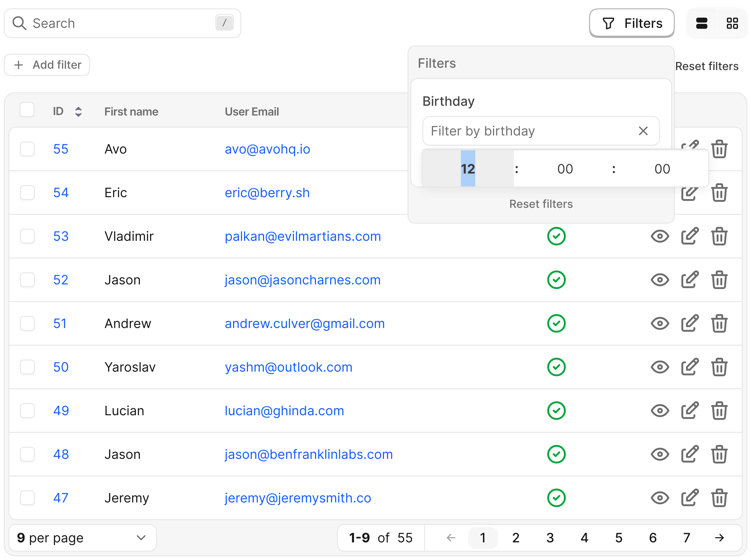Image resolution: width=751 pixels, height=560 pixels.
Task: Click Reset filters inside Filters panel
Action: coord(541,204)
